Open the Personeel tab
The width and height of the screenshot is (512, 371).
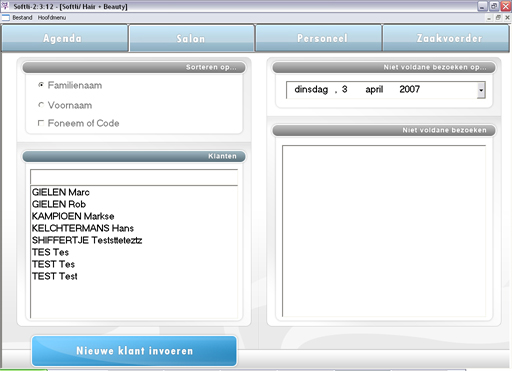pyautogui.click(x=319, y=38)
